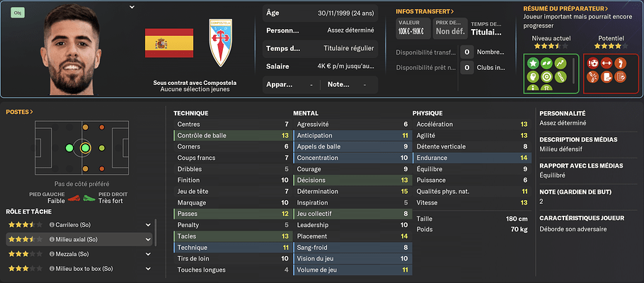This screenshot has width=644, height=283.
Task: Click the head with brain icon
Action: pyautogui.click(x=534, y=76)
